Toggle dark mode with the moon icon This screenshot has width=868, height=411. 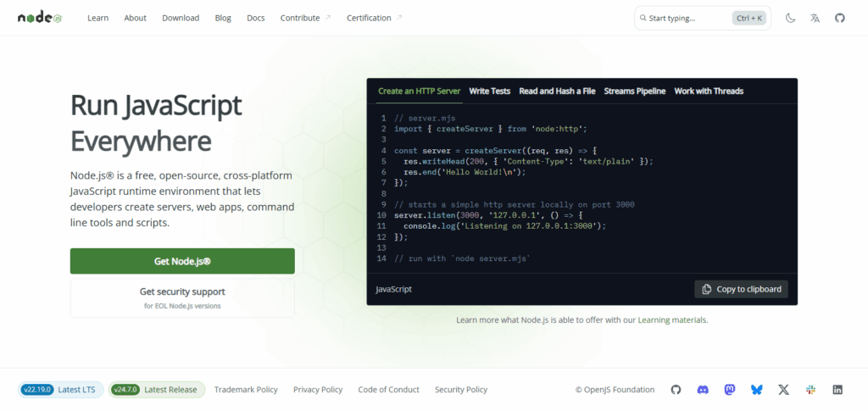[790, 18]
